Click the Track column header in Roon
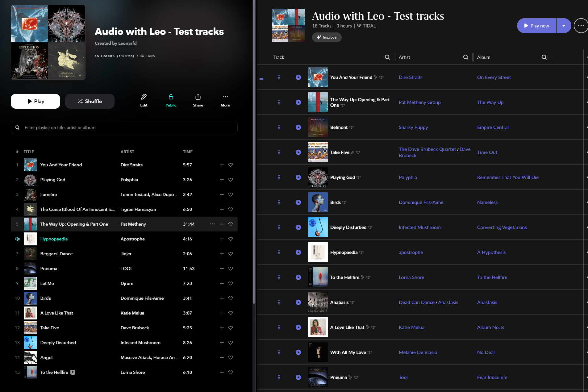Image resolution: width=588 pixels, height=392 pixels. (x=279, y=57)
